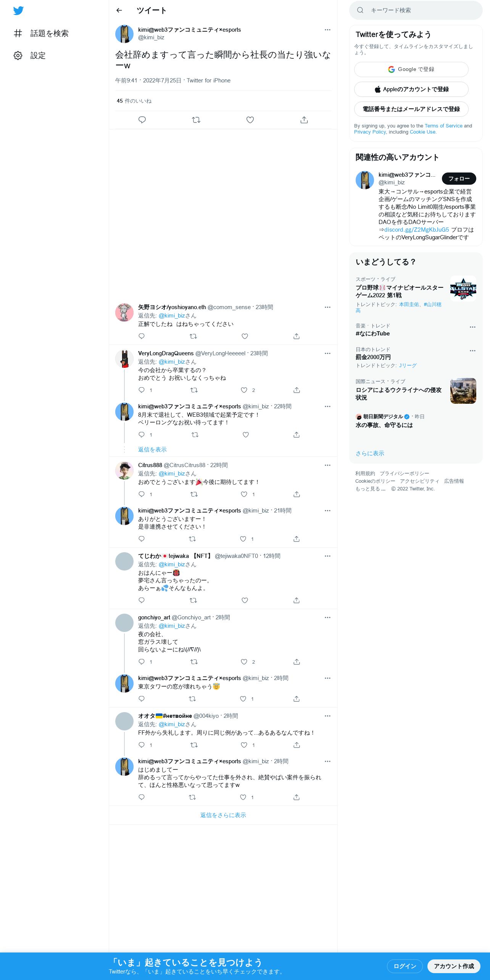The height and width of the screenshot is (980, 490).
Task: Expand hidden replies via 返信を表示
Action: [x=152, y=450]
